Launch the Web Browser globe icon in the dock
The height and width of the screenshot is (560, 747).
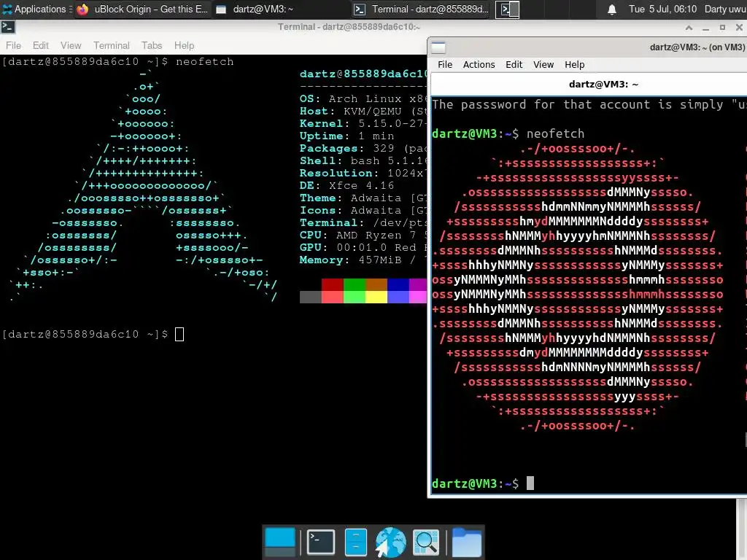tap(391, 542)
